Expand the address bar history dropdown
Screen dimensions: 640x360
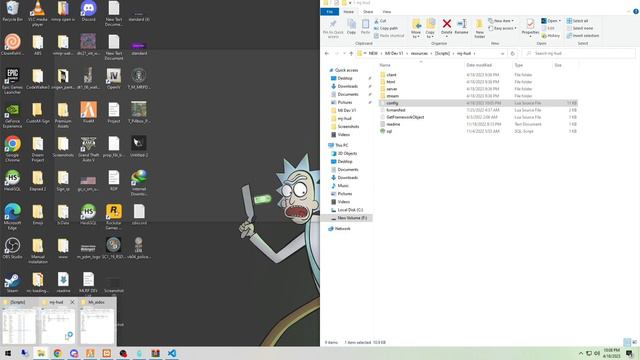pos(502,53)
